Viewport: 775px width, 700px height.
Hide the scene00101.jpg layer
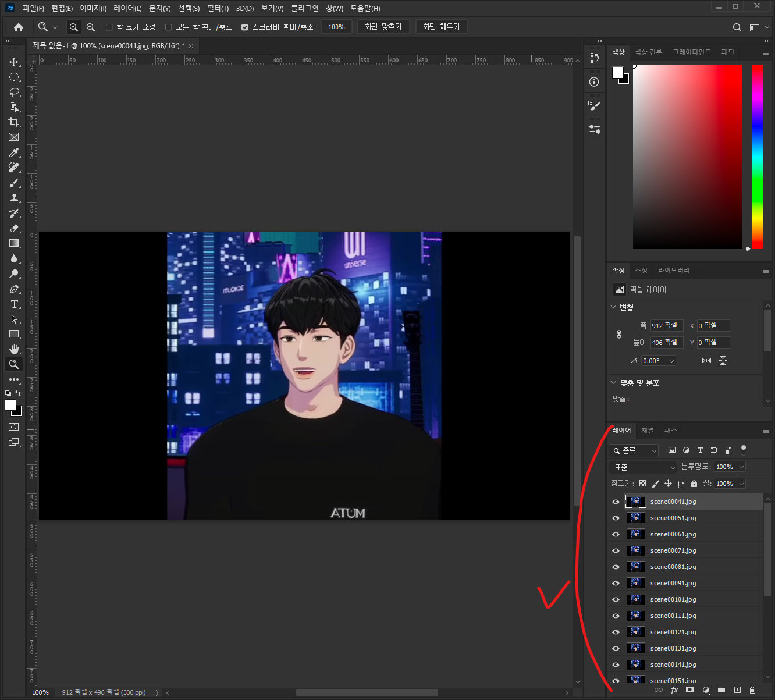[616, 599]
